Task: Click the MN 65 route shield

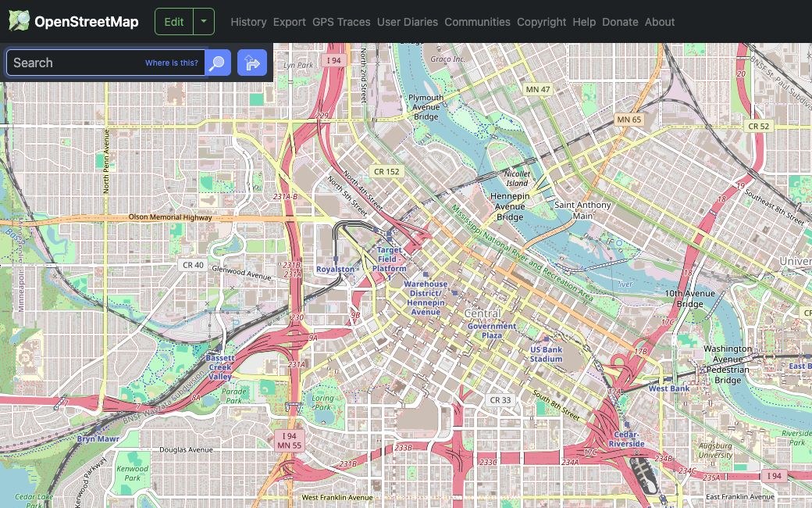Action: [629, 120]
